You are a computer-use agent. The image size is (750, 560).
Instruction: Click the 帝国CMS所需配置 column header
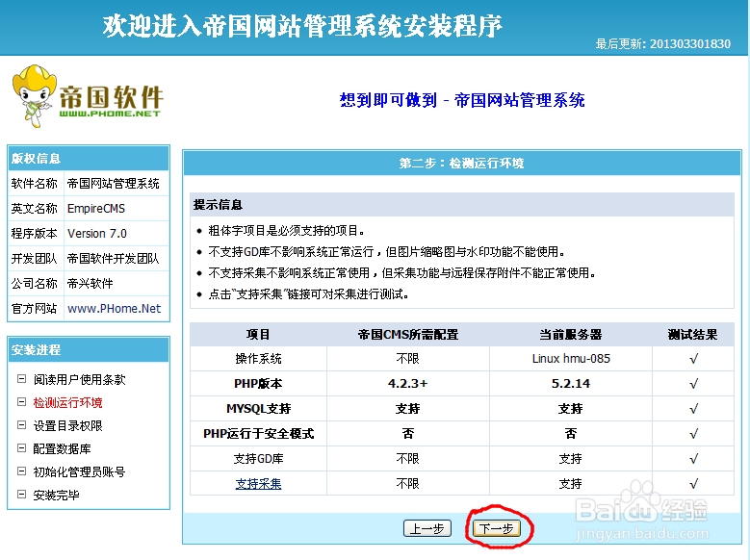point(408,334)
